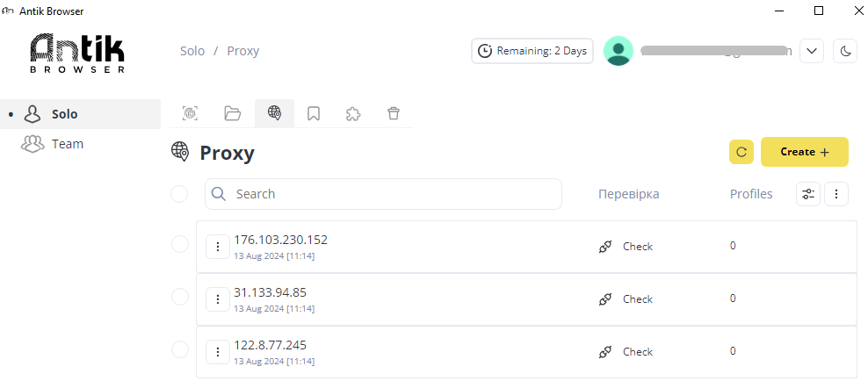868x381 pixels.
Task: Click the Proxy heading globe icon
Action: coord(180,152)
